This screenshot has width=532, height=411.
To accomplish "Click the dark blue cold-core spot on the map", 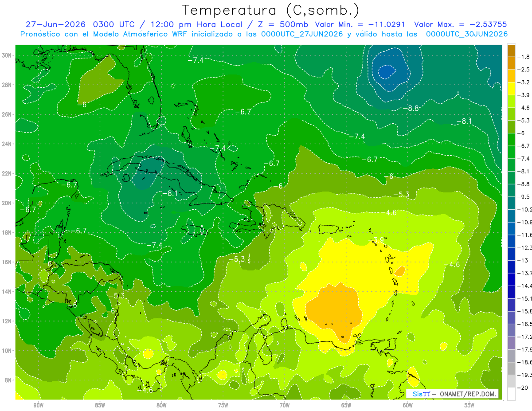I will pos(387,70).
